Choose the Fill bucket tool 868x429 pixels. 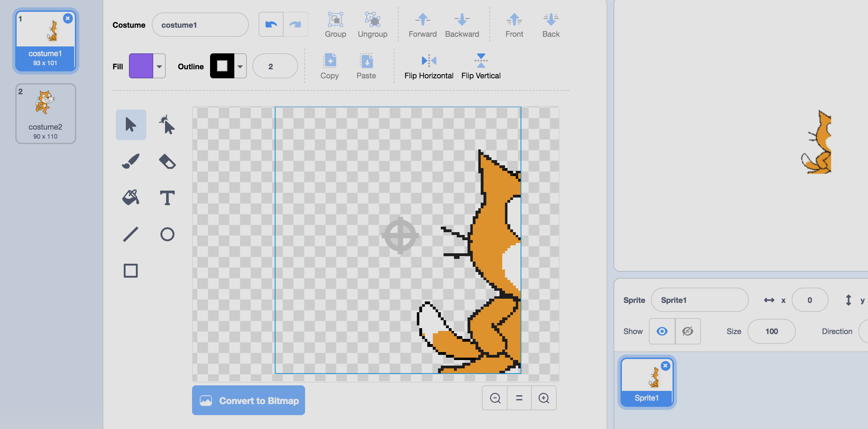click(131, 198)
